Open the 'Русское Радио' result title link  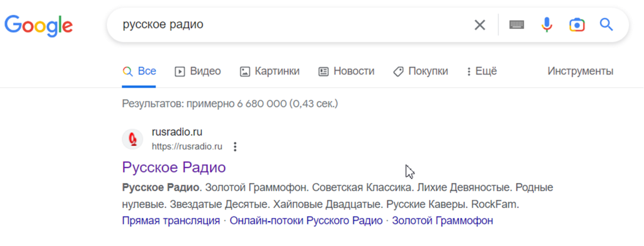pos(174,167)
